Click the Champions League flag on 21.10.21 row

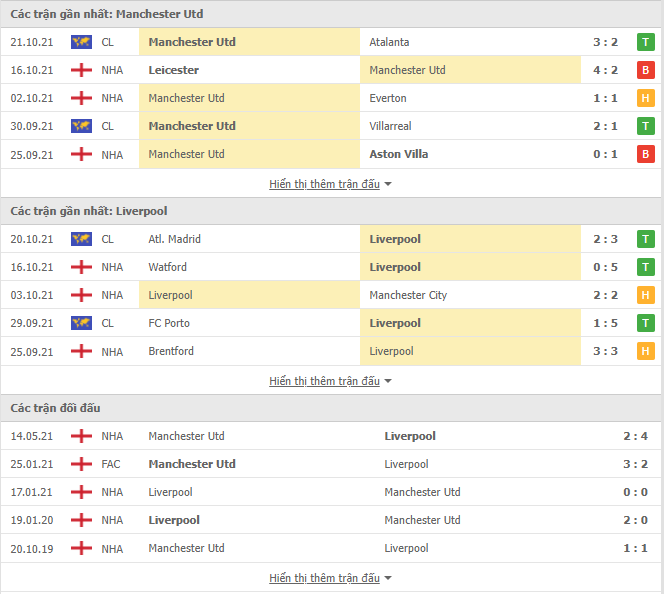click(81, 42)
